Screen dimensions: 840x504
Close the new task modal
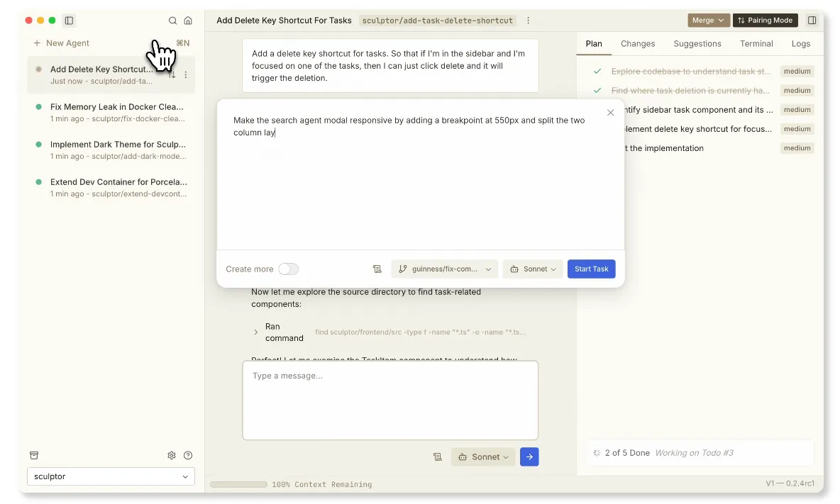click(610, 113)
